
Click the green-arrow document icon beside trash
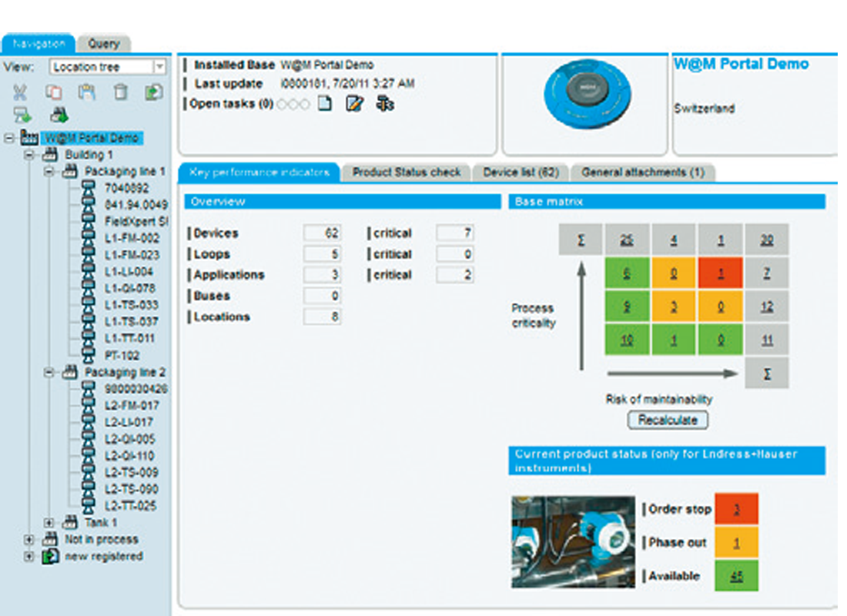(154, 92)
